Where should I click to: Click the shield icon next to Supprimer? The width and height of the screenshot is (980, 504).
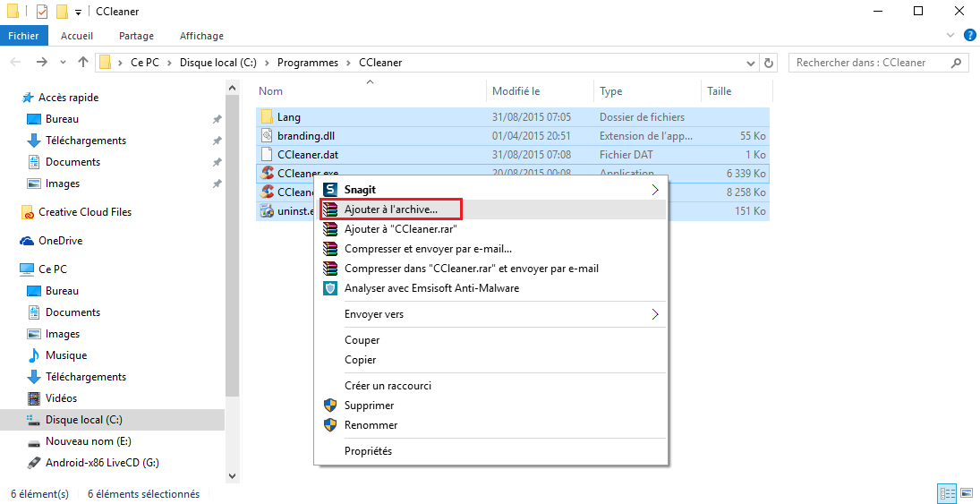click(330, 406)
